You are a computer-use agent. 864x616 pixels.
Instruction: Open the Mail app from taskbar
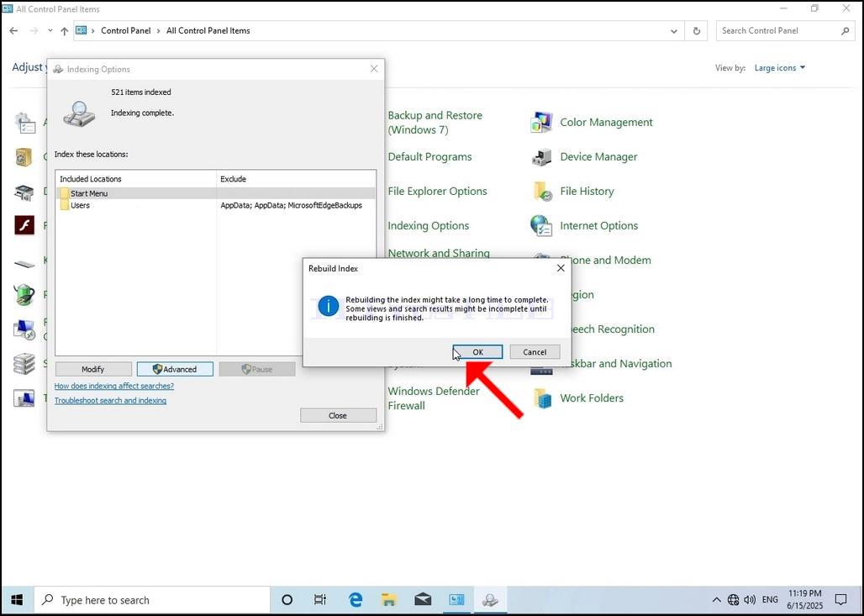(423, 600)
